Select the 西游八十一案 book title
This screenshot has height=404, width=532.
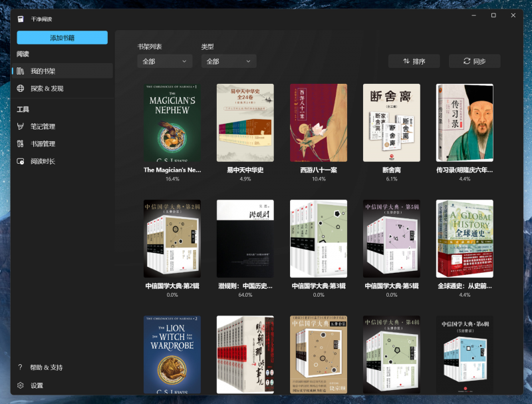coord(319,170)
